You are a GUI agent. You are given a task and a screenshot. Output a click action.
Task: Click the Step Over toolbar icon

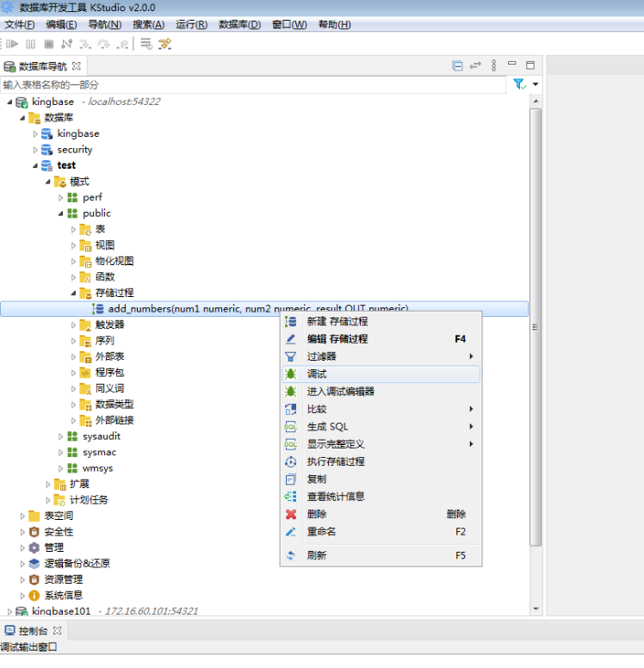tap(103, 43)
